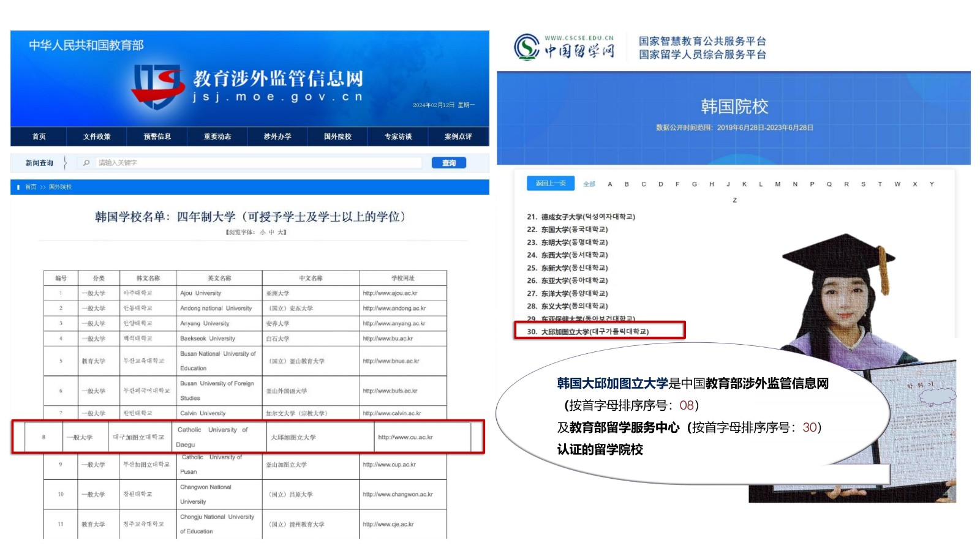The width and height of the screenshot is (980, 551).
Task: Filter the school list by letter P
Action: tap(812, 184)
